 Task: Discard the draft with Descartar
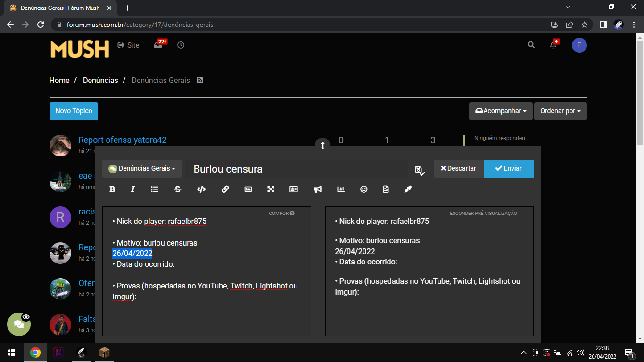459,168
